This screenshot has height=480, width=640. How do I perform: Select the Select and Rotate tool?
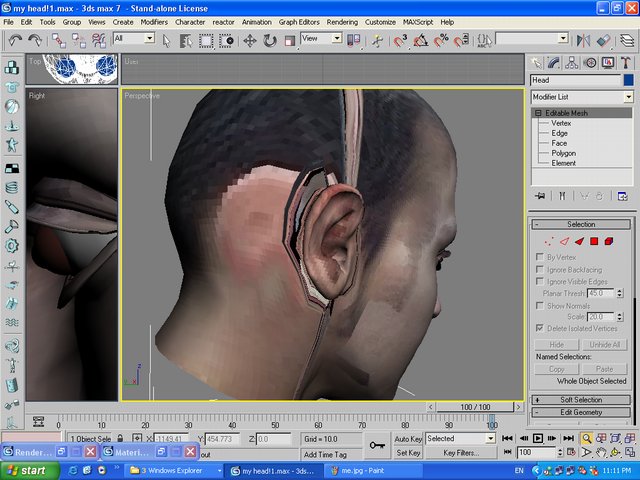[269, 40]
